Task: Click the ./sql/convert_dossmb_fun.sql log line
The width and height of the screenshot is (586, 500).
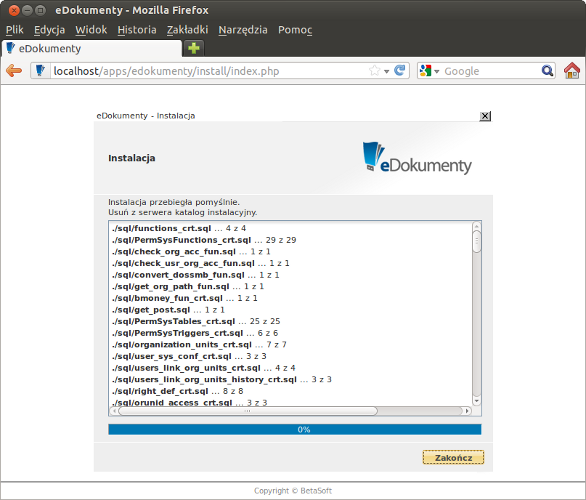Action: point(195,275)
